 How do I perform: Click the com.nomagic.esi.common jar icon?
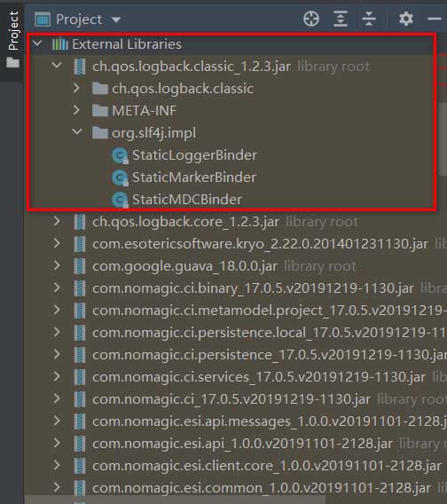[80, 488]
